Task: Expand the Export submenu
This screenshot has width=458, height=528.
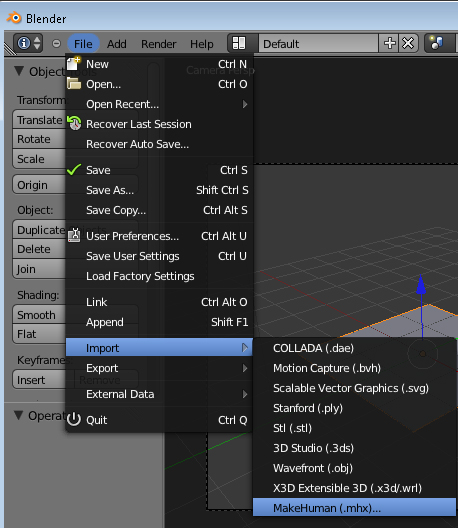Action: click(159, 368)
